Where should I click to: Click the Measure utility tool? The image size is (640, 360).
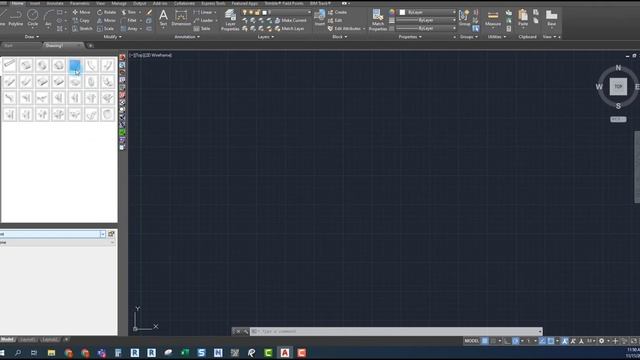point(493,18)
